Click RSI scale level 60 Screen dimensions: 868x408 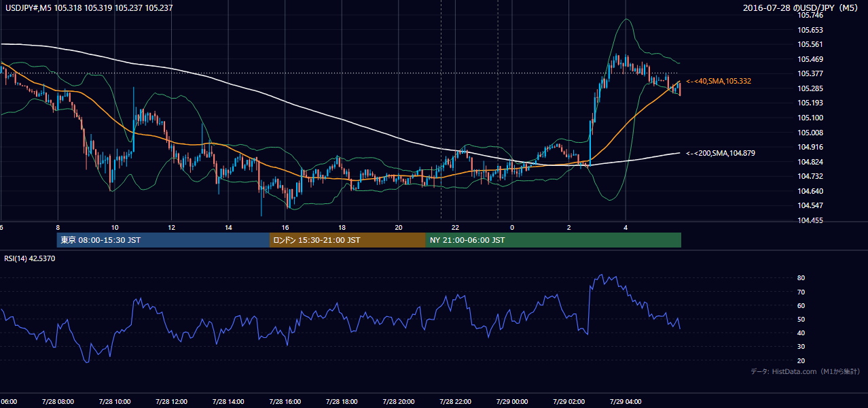pyautogui.click(x=801, y=305)
